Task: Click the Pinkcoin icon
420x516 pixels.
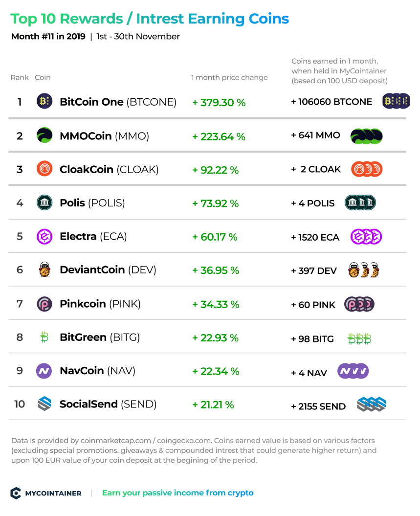Action: (44, 304)
